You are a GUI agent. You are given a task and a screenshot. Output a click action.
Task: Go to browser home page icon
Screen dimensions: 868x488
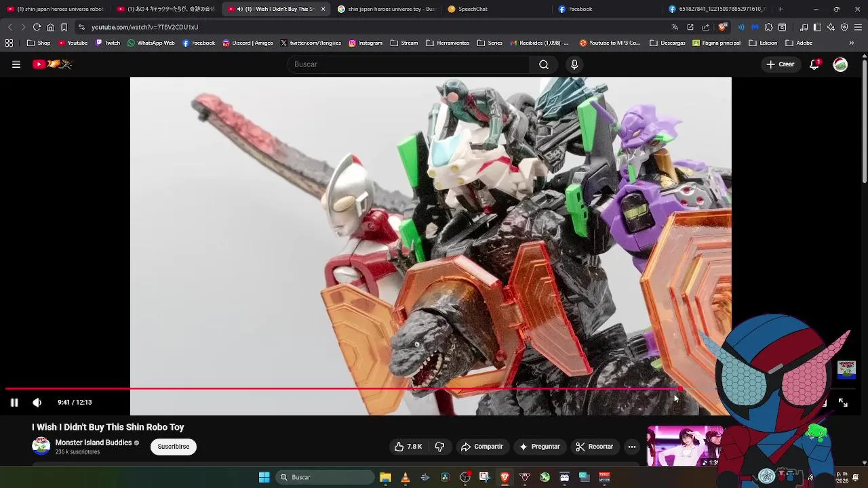click(x=50, y=27)
